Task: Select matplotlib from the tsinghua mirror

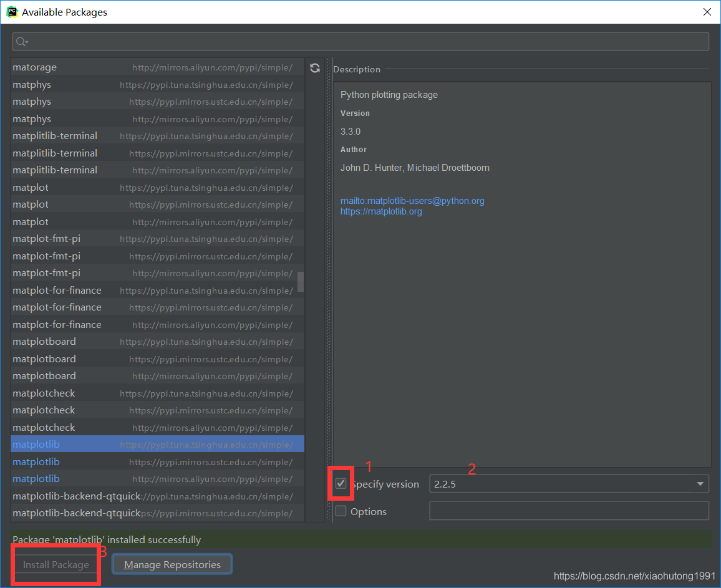Action: coord(157,444)
